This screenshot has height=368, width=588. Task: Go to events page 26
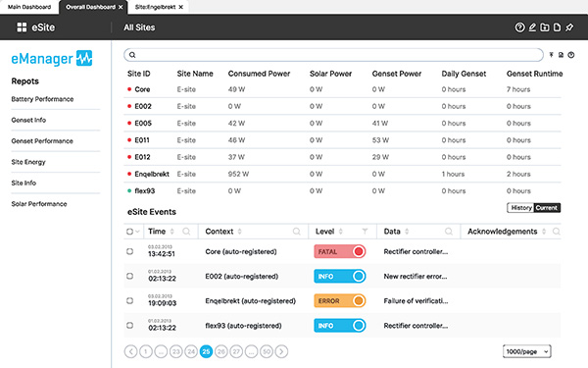pos(221,351)
